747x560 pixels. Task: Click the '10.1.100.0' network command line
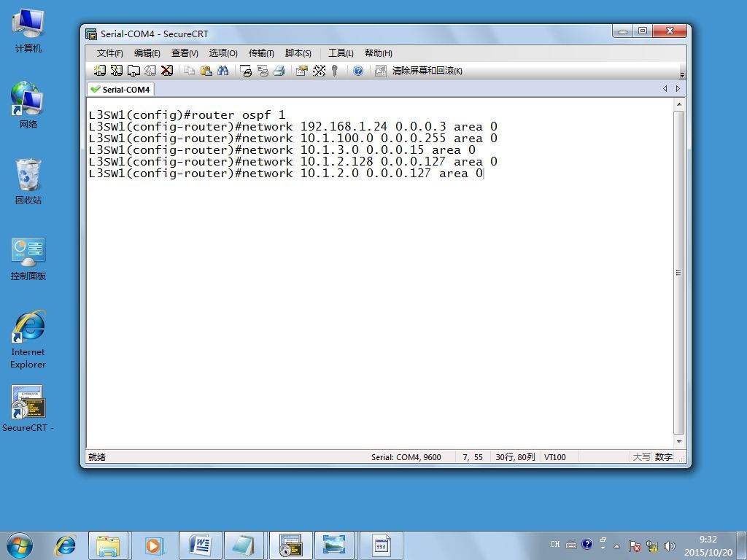[293, 139]
